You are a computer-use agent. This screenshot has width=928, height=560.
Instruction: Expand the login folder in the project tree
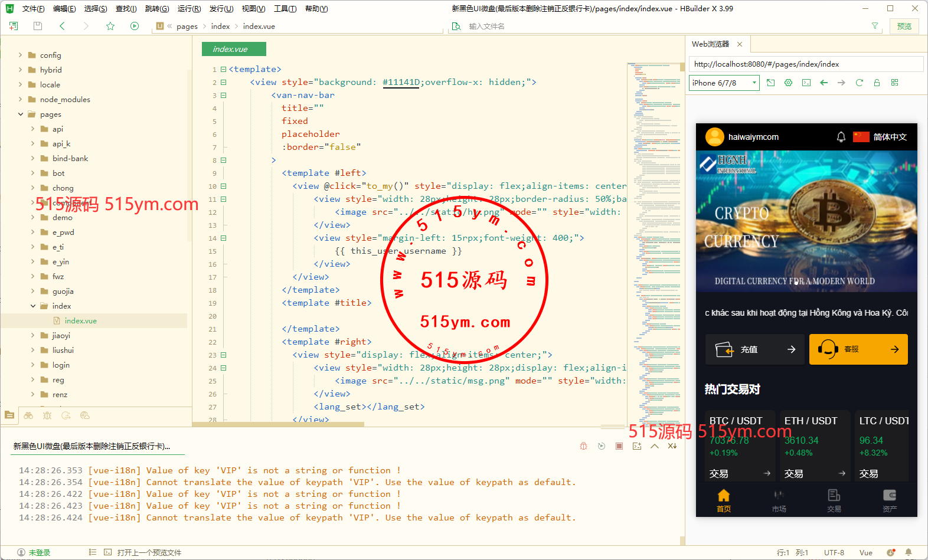coord(33,365)
